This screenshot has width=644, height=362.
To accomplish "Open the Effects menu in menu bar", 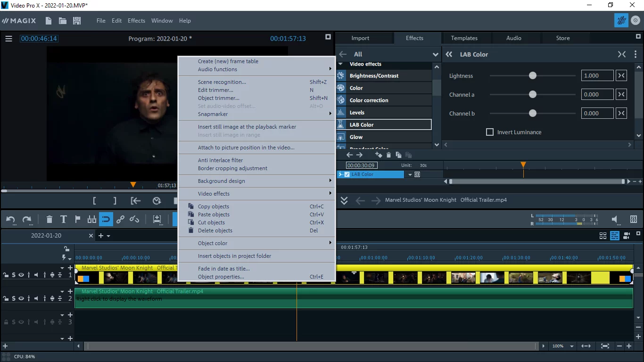I will [136, 21].
